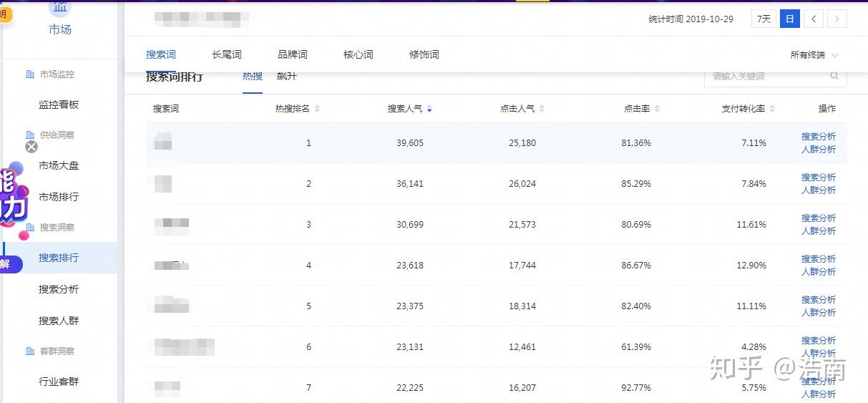
Task: Go to previous date with left chevron
Action: 814,19
